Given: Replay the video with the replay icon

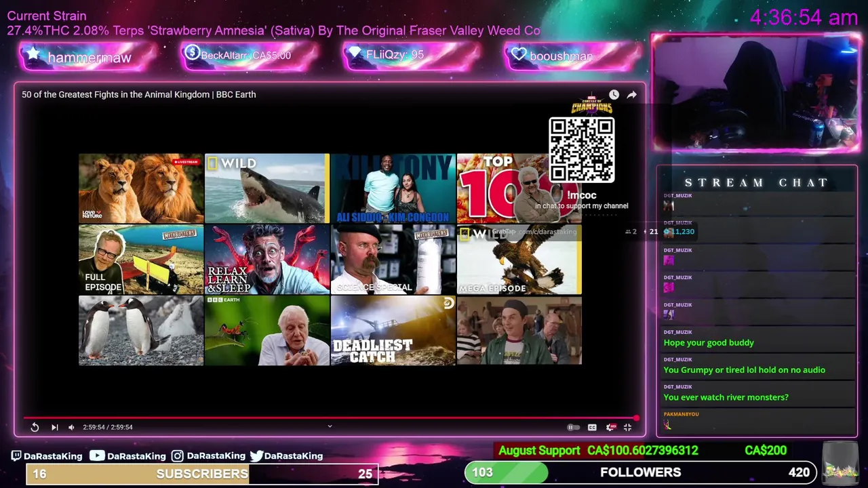Looking at the screenshot, I should click(35, 427).
